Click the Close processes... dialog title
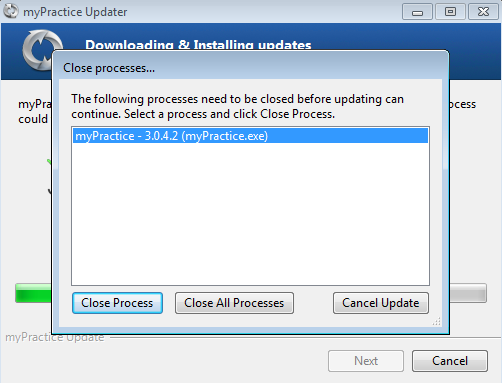The image size is (502, 383). point(109,68)
